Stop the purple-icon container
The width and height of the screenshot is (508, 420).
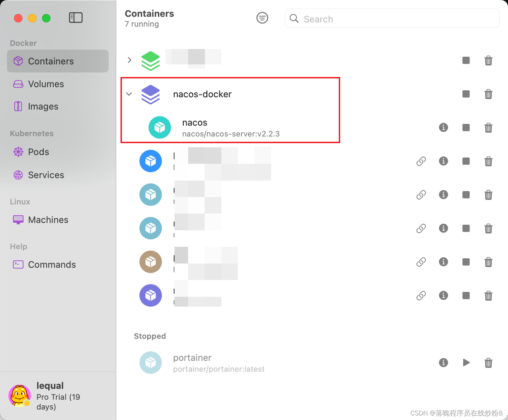466,295
